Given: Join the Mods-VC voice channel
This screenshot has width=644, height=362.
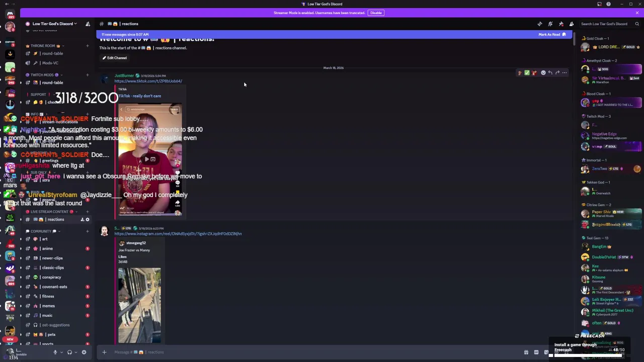Looking at the screenshot, I should click(x=56, y=63).
